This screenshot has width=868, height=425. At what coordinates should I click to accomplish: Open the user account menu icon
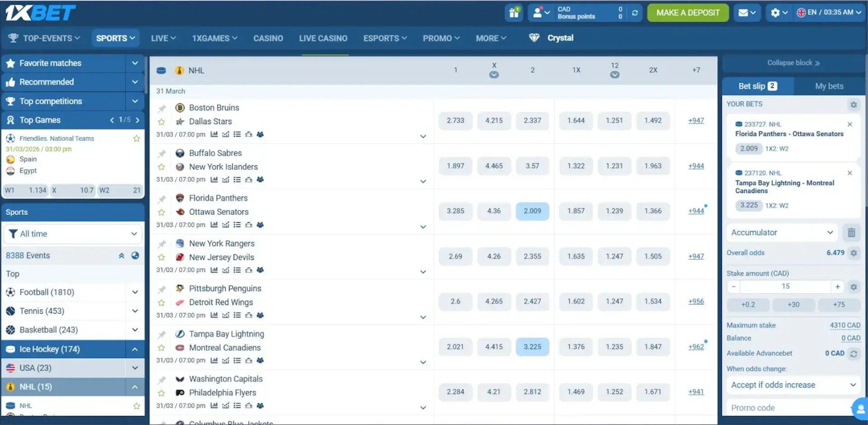(x=541, y=13)
